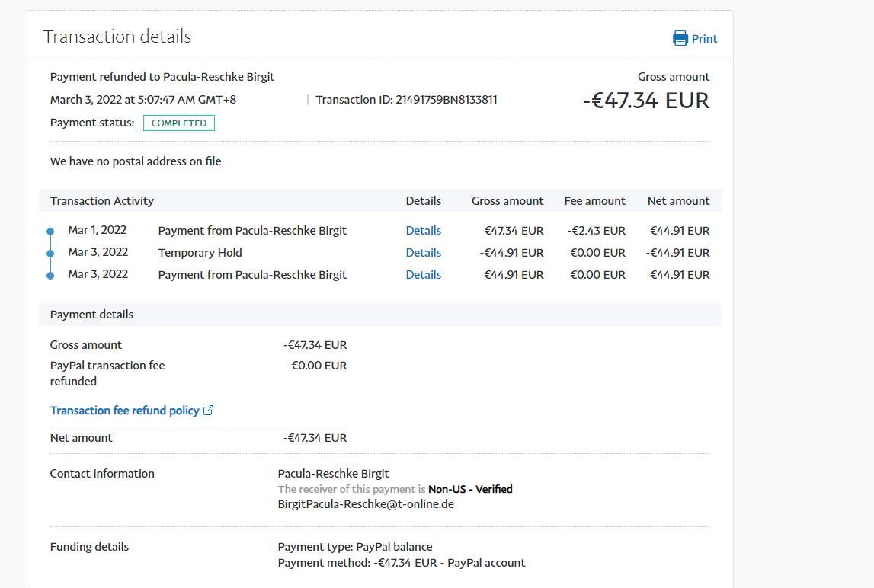Click the Payment details section header
Screen dimensions: 874x588
click(91, 315)
